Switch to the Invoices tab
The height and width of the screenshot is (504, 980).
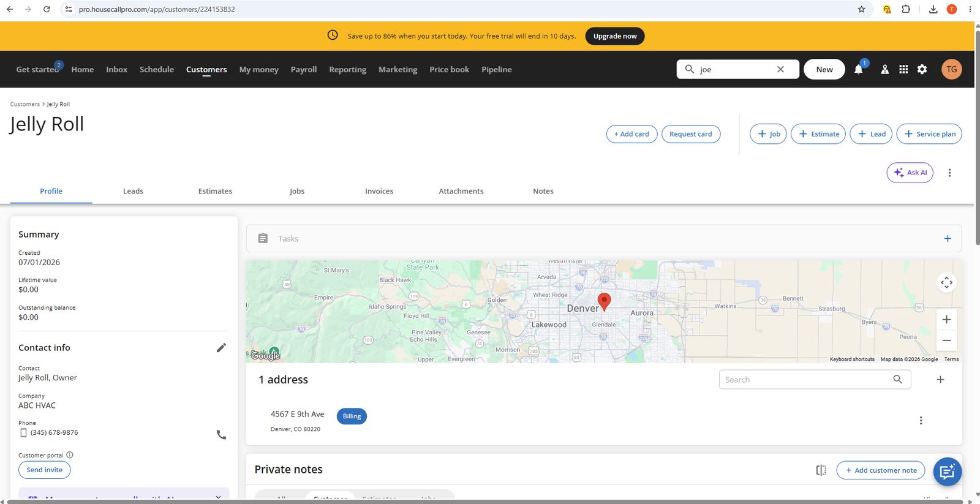pos(379,191)
